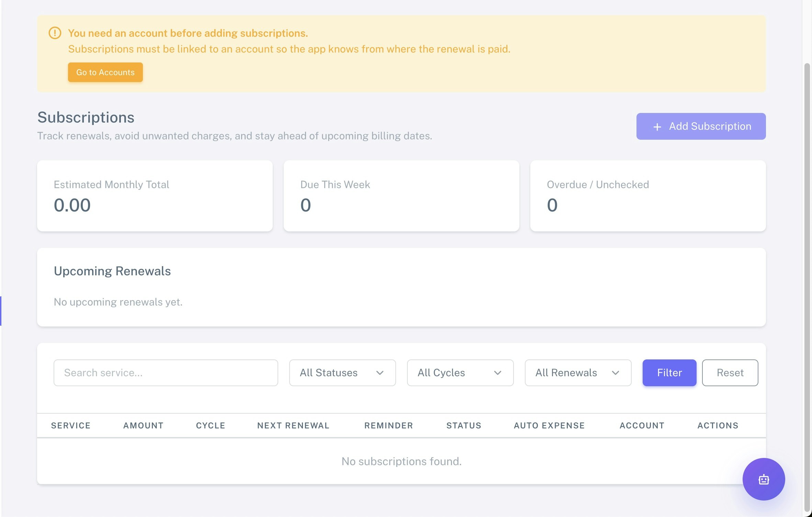The width and height of the screenshot is (812, 517).
Task: Click the Add Subscription button
Action: [701, 126]
